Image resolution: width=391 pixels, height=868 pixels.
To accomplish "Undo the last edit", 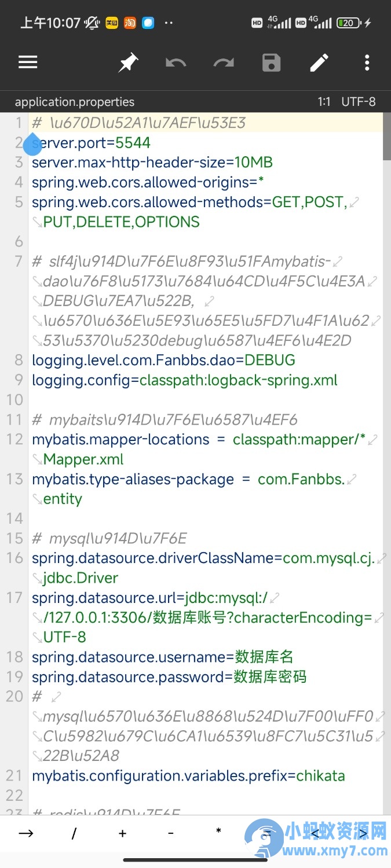I will click(176, 62).
